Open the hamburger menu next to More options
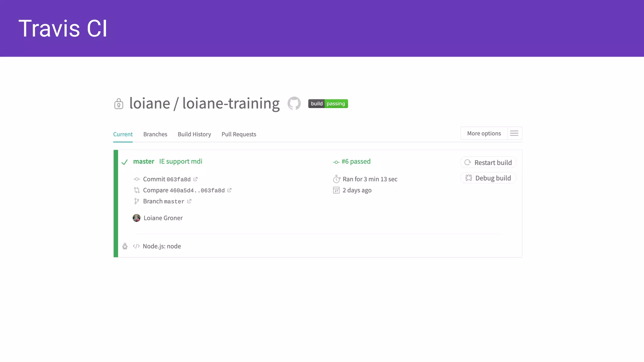644x362 pixels. point(514,133)
